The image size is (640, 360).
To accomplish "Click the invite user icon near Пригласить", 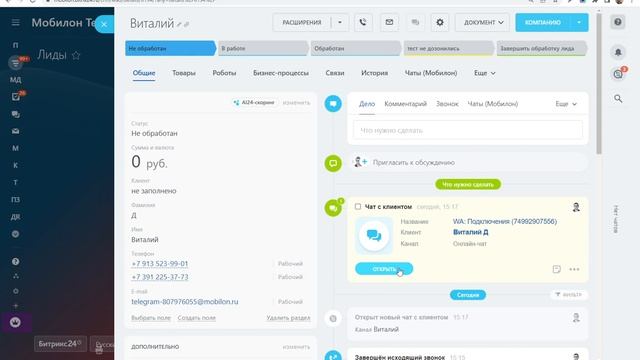I will [360, 162].
